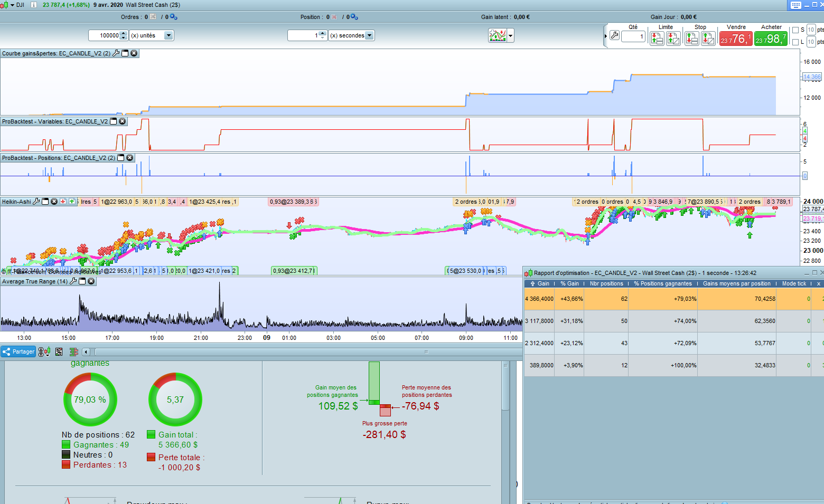
Task: Click second Stop order icon
Action: click(708, 39)
